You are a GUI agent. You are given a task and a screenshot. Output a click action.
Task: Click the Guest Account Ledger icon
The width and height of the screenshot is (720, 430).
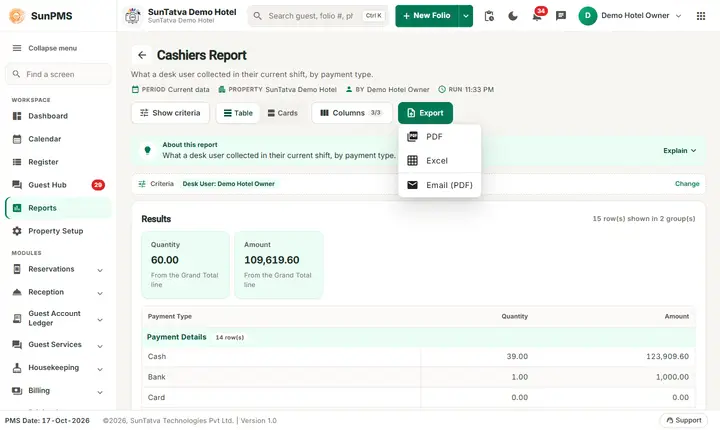(17, 318)
